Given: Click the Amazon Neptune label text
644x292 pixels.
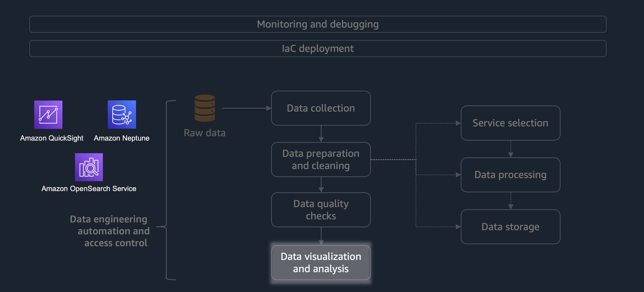Looking at the screenshot, I should coord(121,138).
